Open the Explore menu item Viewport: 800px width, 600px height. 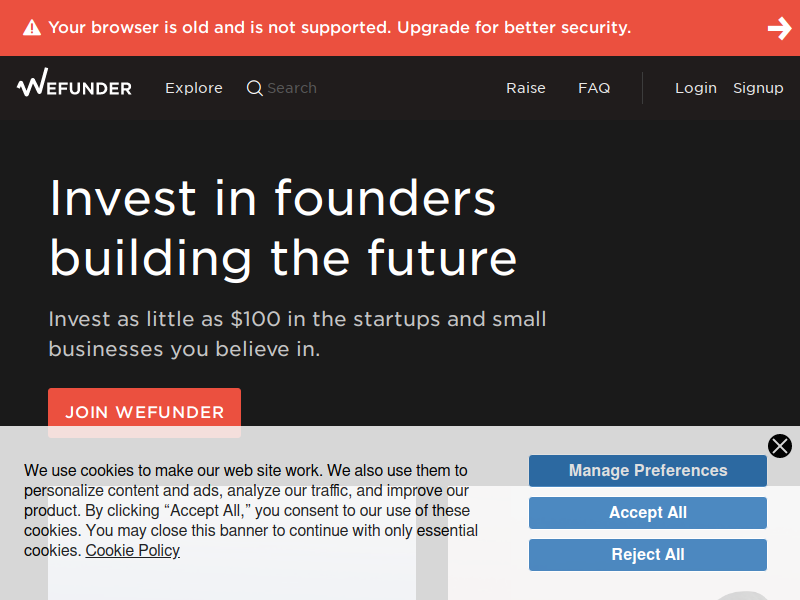pyautogui.click(x=194, y=88)
